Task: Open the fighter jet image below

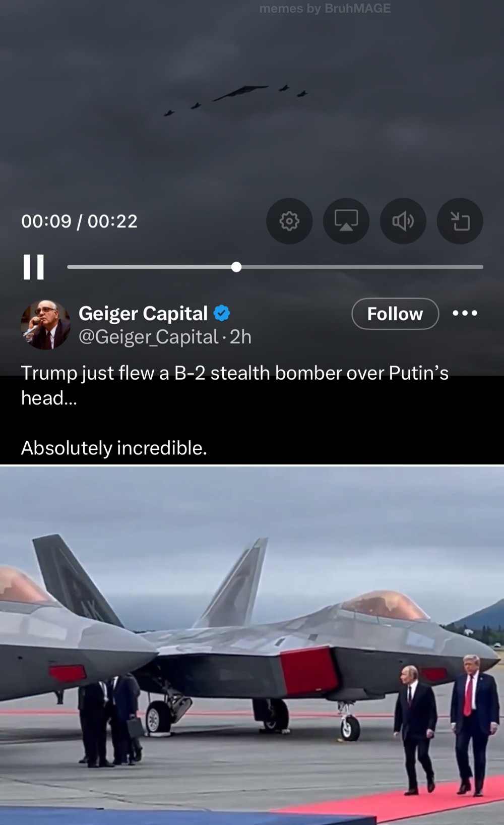Action: (252, 645)
